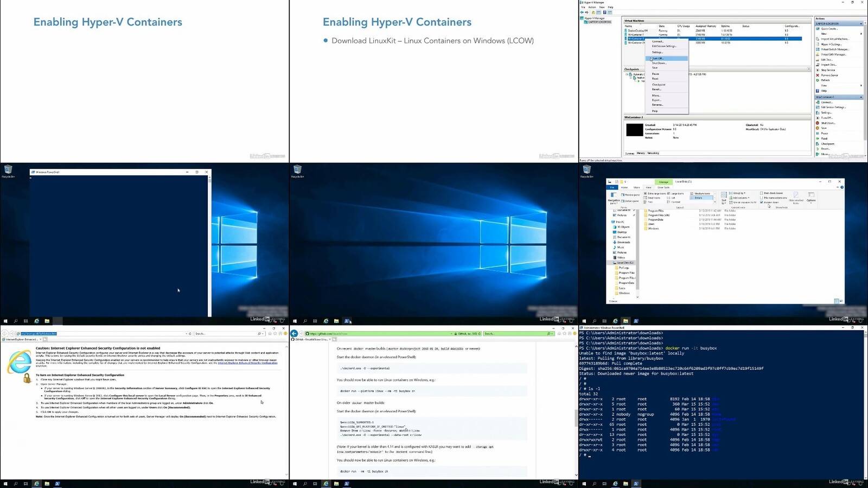Collapse Checkpoints panel chevron in Hyper-V
This screenshot has height=488, width=868.
[809, 69]
